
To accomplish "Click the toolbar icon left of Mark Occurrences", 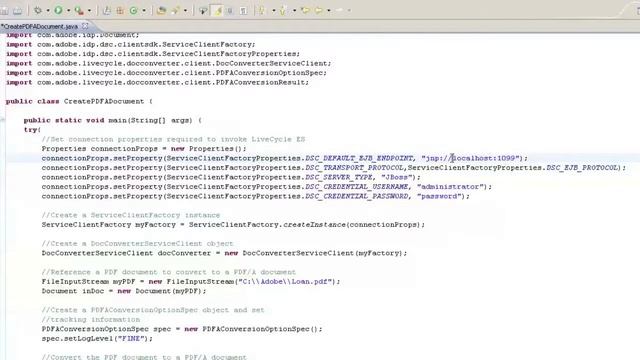I will [203, 11].
